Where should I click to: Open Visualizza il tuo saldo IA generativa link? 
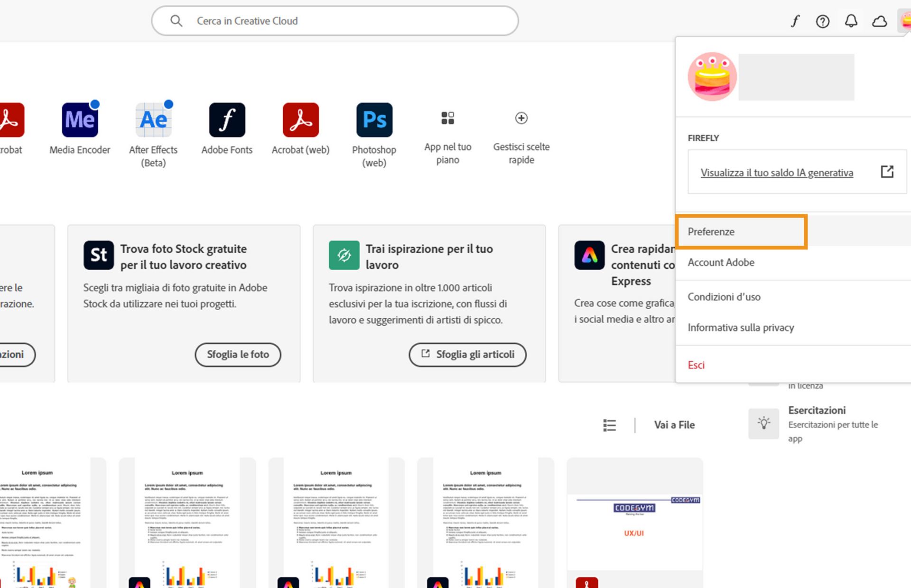tap(777, 173)
